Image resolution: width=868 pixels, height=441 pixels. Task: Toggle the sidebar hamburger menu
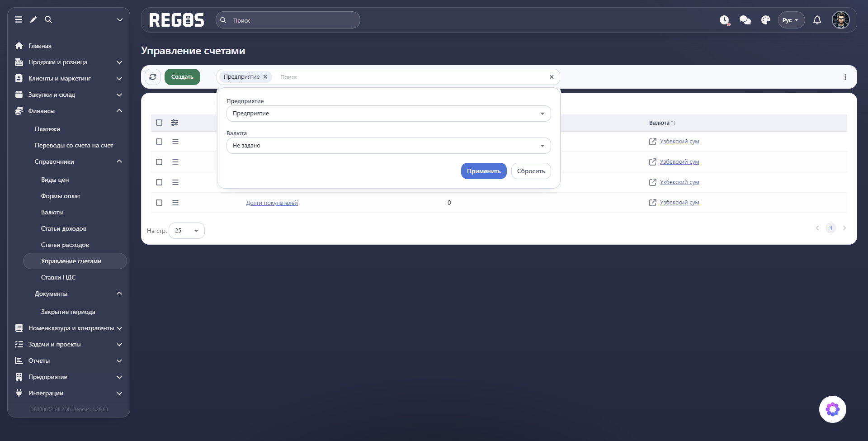(x=19, y=19)
